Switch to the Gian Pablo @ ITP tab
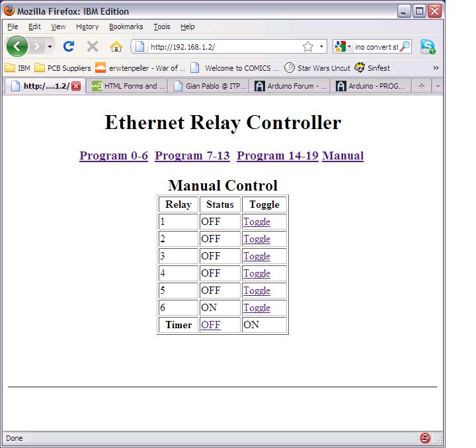Screen dimensions: 476x448 (x=208, y=86)
